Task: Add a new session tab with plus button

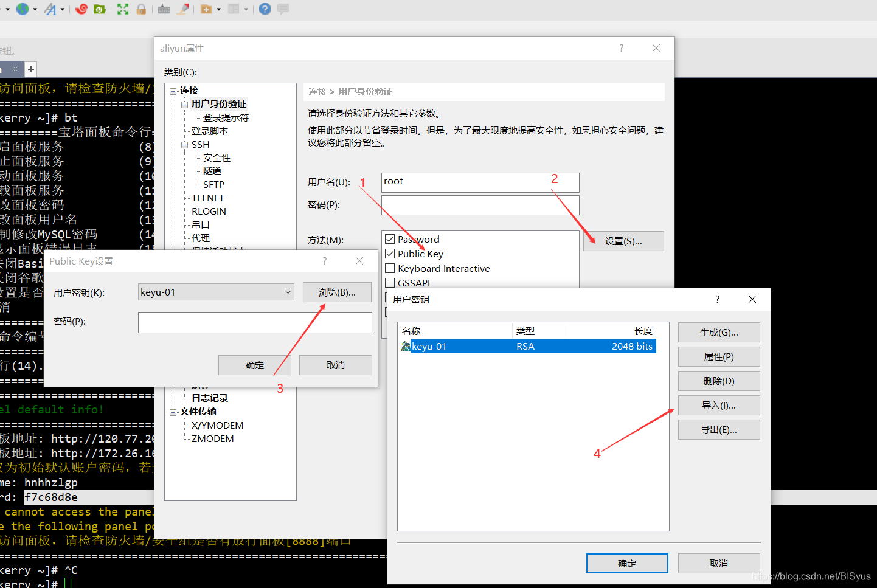Action: pyautogui.click(x=31, y=69)
